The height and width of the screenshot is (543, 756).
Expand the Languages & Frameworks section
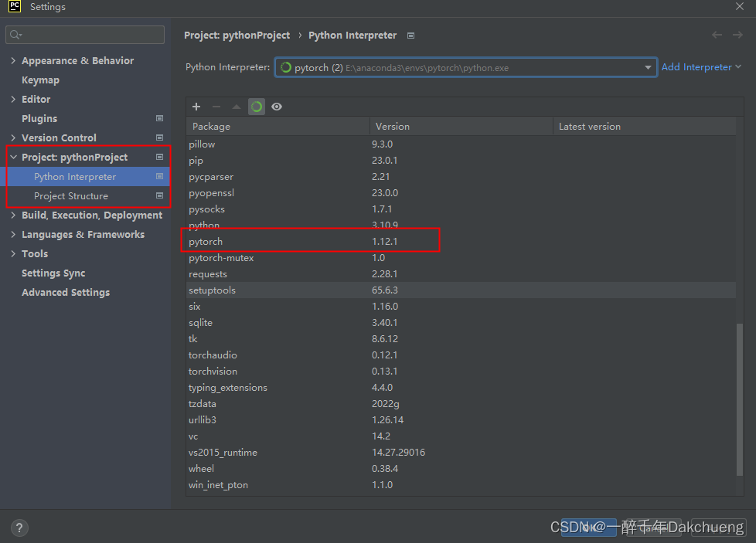pos(13,235)
